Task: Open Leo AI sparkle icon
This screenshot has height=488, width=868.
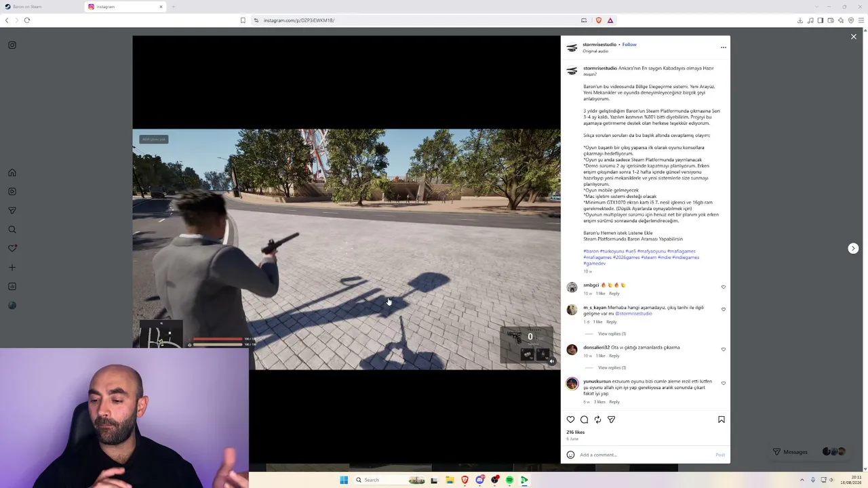Action: 841,20
